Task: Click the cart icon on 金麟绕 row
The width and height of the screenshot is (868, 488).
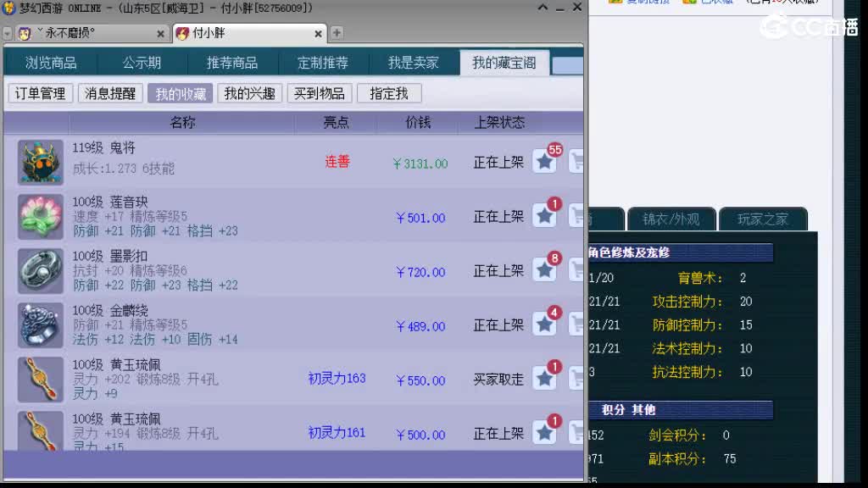Action: pos(576,324)
